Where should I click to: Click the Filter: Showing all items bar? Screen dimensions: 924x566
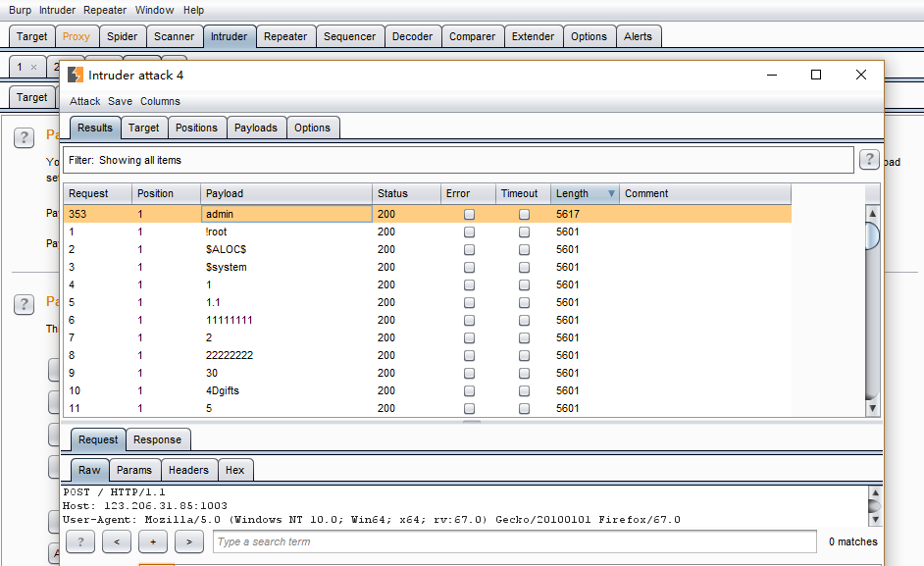pos(458,160)
